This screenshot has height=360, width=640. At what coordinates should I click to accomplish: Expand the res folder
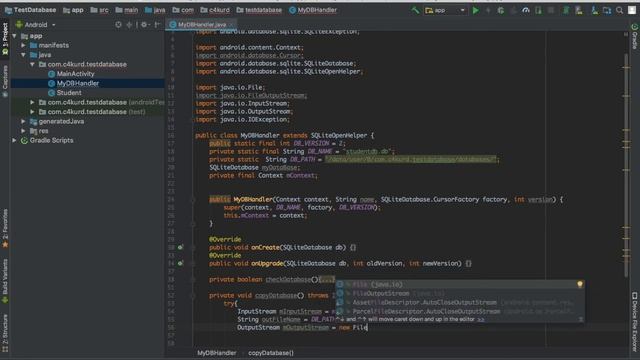point(24,131)
